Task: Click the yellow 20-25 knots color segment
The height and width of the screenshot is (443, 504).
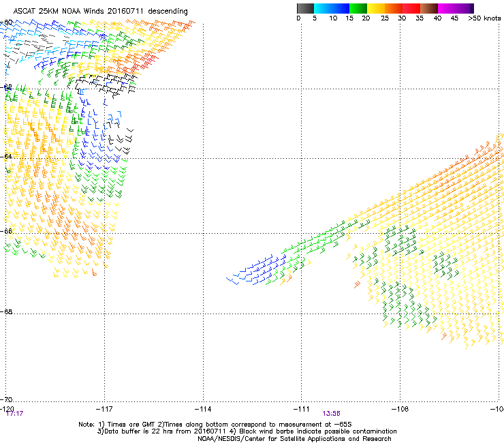Action: click(x=376, y=8)
